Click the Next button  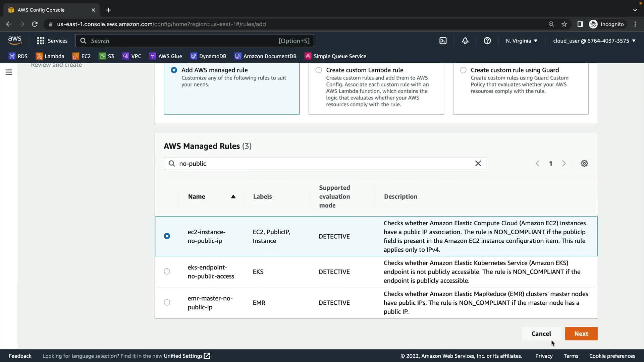581,334
